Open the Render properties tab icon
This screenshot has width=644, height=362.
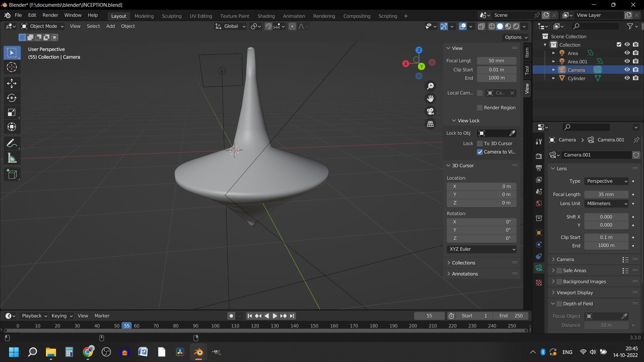[x=539, y=156]
